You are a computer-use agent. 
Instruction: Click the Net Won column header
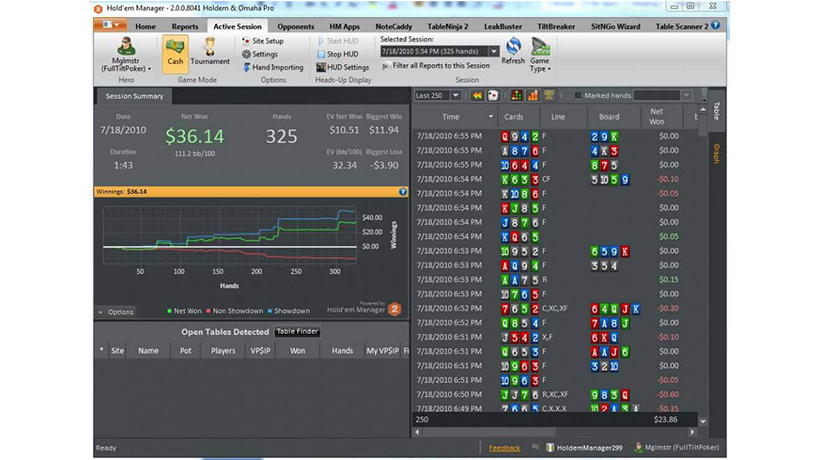(657, 117)
